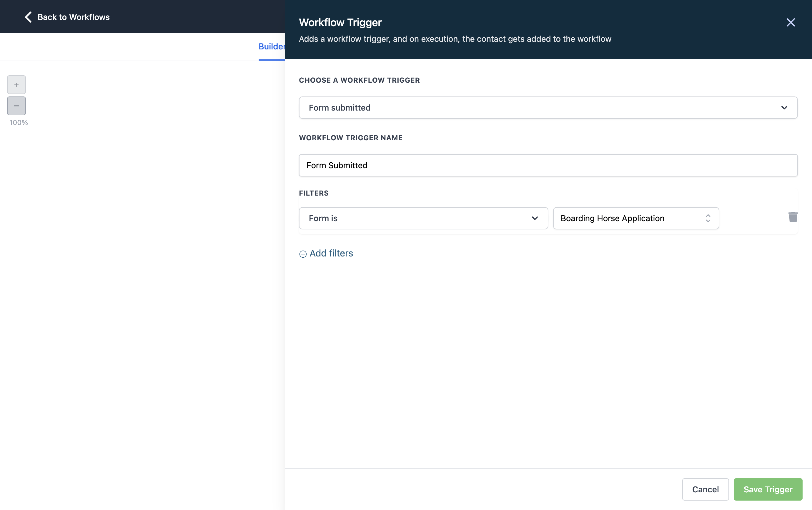The image size is (812, 510).
Task: Open the Form submitted trigger dropdown
Action: click(x=548, y=108)
